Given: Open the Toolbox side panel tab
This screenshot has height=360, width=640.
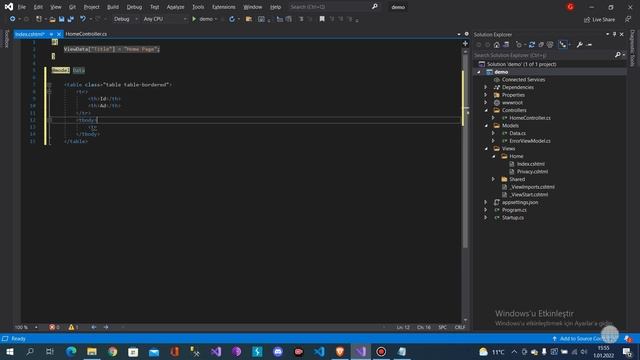Looking at the screenshot, I should click(x=6, y=39).
